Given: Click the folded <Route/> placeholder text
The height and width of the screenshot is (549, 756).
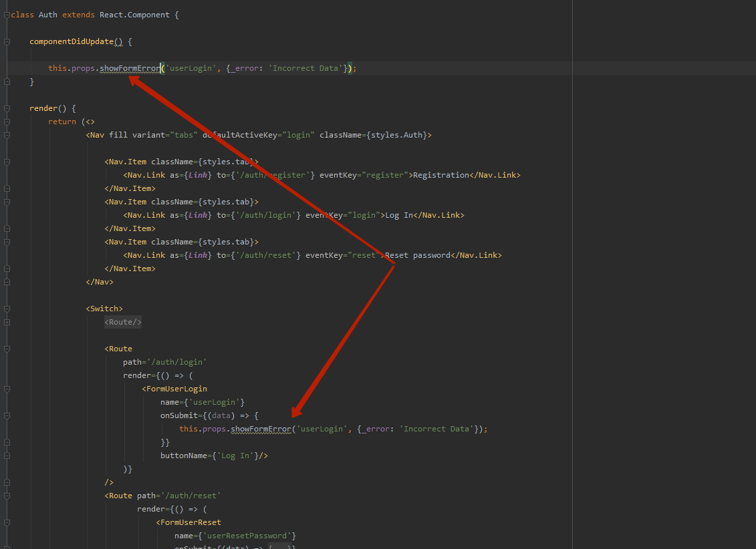Looking at the screenshot, I should pyautogui.click(x=122, y=322).
